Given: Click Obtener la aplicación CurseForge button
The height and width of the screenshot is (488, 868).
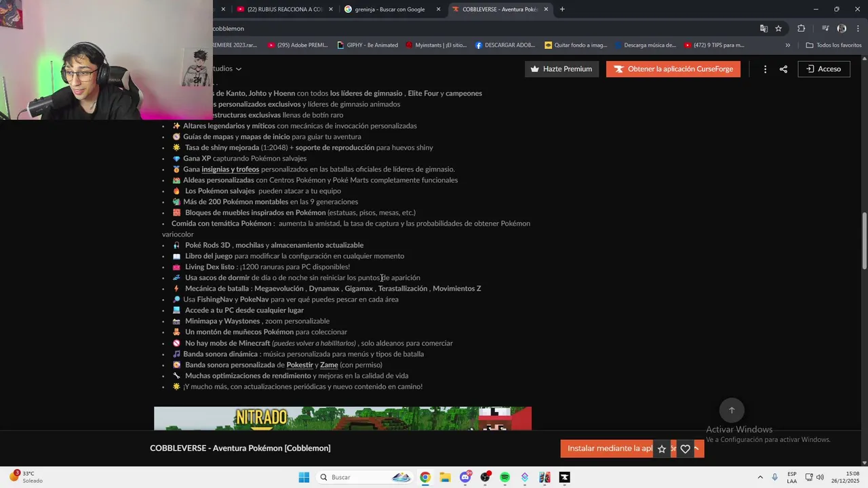Looking at the screenshot, I should [673, 69].
